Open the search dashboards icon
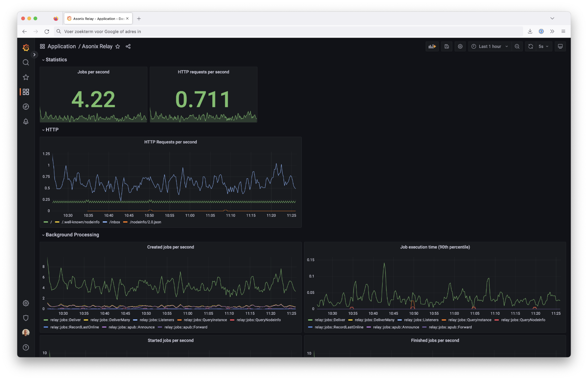Screen dimensions: 588x380 tap(26, 62)
